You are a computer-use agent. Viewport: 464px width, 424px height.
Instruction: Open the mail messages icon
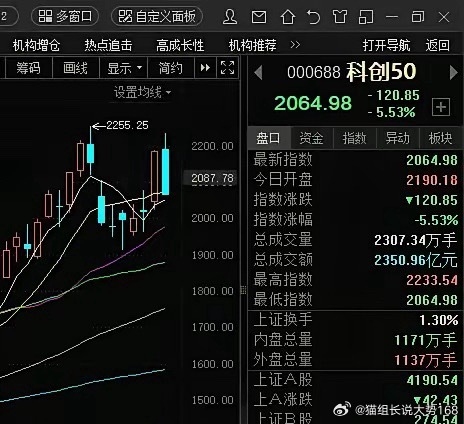point(259,17)
